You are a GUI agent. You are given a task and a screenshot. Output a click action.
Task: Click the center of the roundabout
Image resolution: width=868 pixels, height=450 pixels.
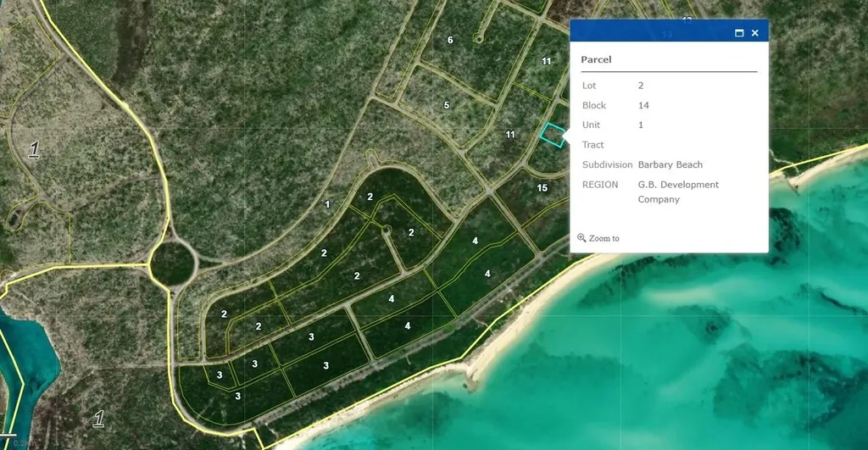click(172, 264)
